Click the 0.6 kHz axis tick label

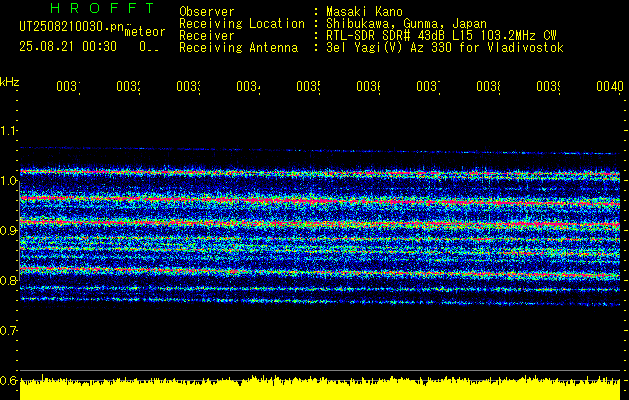pos(8,380)
